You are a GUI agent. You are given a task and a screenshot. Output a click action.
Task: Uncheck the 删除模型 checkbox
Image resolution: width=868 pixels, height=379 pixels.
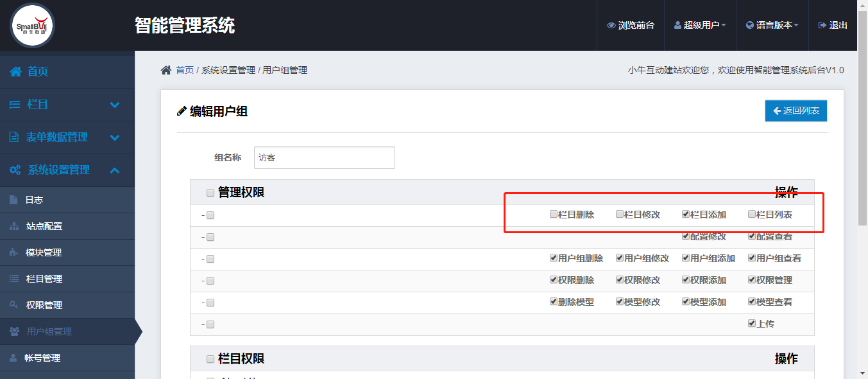point(554,301)
